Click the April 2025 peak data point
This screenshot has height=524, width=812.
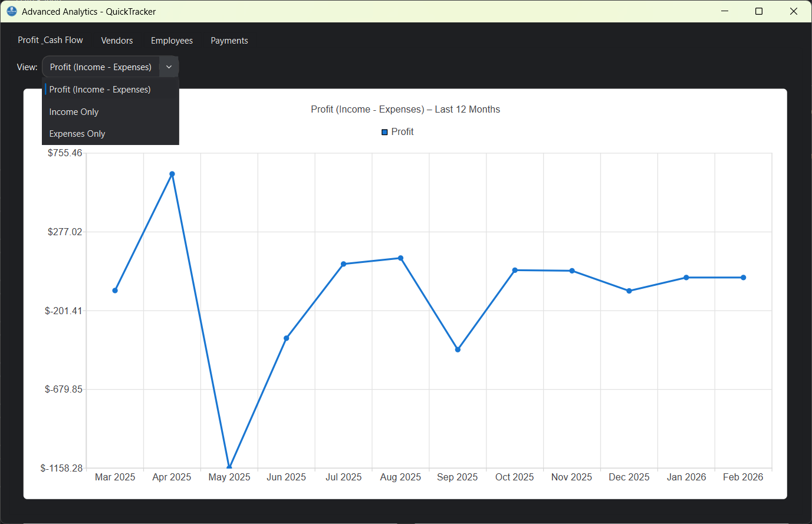pyautogui.click(x=172, y=173)
